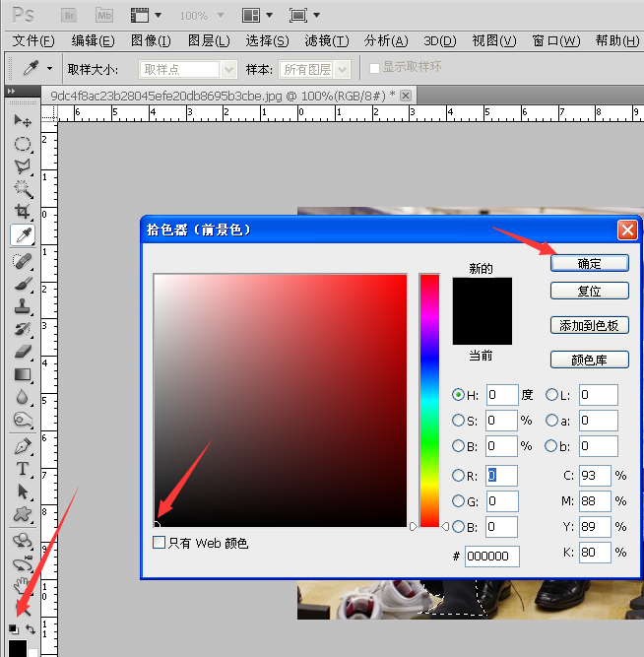644x657 pixels.
Task: Enable the Only Web Colors checkbox
Action: point(159,542)
